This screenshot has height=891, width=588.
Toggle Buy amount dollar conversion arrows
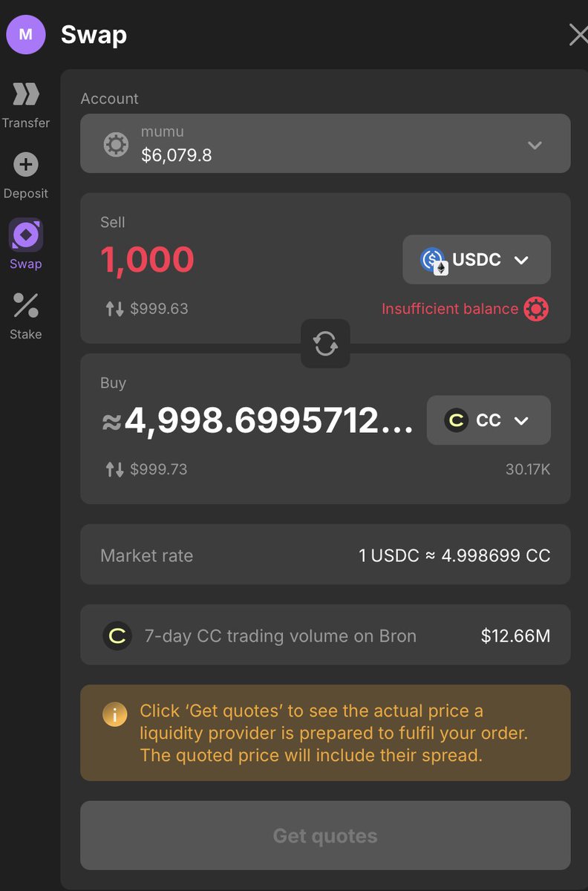pyautogui.click(x=114, y=469)
